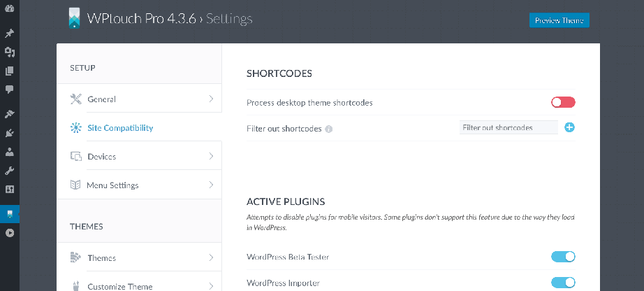Expand the General settings chevron

(211, 99)
